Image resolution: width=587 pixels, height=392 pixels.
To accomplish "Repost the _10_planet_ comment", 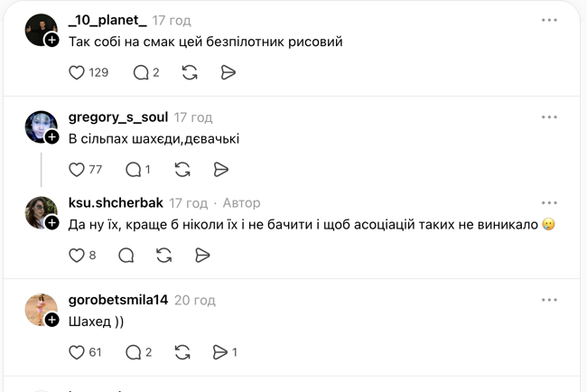I will 190,72.
